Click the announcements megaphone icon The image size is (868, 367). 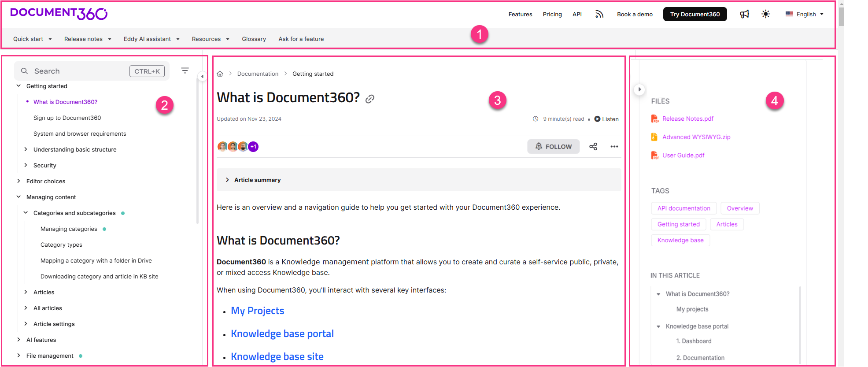point(745,14)
